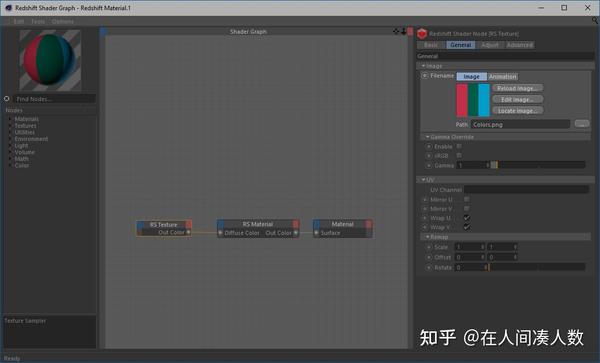The width and height of the screenshot is (600, 363).
Task: Click the first Scale value field
Action: click(x=470, y=247)
